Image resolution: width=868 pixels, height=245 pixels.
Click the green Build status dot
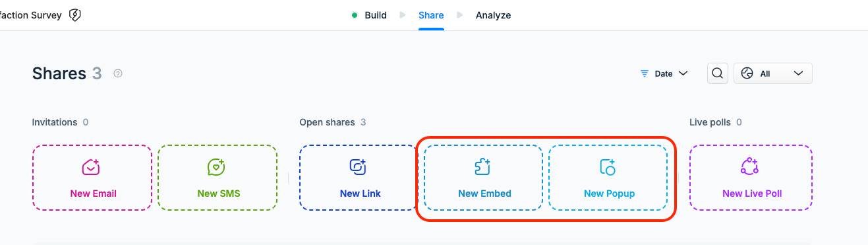[355, 15]
